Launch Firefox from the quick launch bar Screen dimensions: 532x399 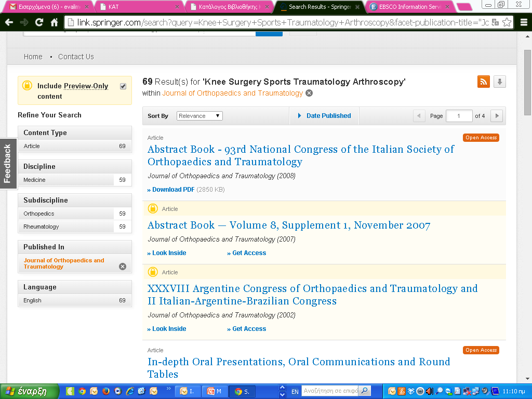pyautogui.click(x=106, y=391)
